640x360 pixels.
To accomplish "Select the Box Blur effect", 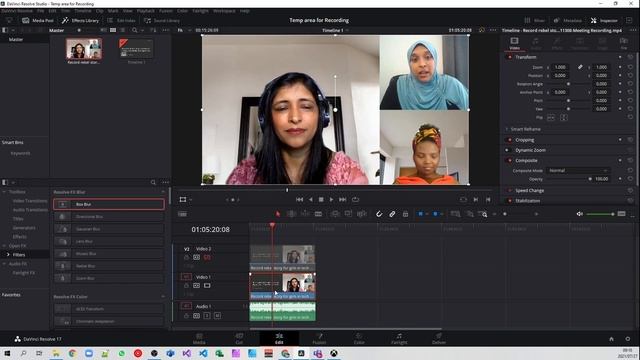I will [109, 204].
